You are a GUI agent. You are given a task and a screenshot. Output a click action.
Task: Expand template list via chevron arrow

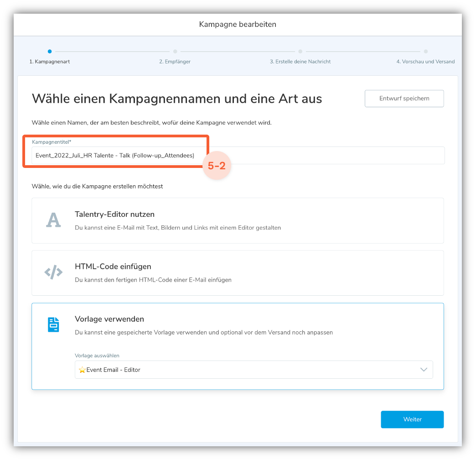(x=424, y=370)
